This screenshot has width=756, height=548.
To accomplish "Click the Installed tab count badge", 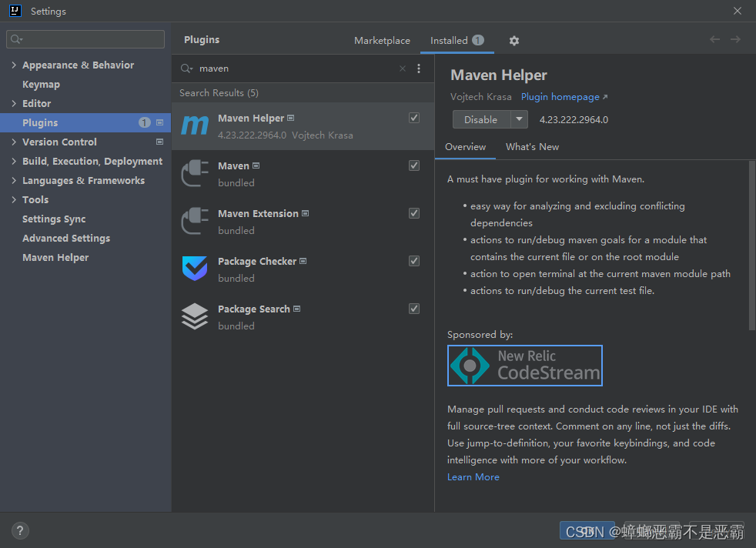I will click(478, 40).
